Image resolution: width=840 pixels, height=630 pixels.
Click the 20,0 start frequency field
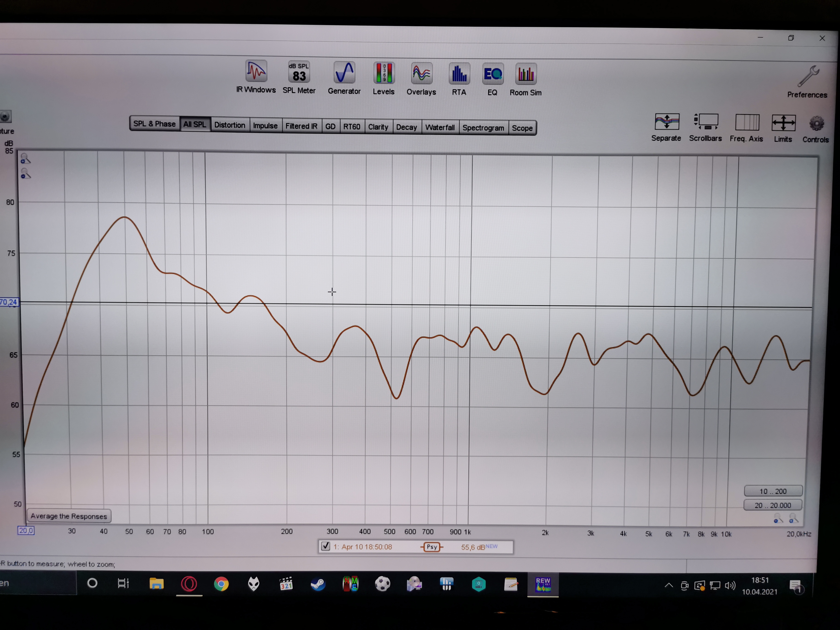[26, 531]
